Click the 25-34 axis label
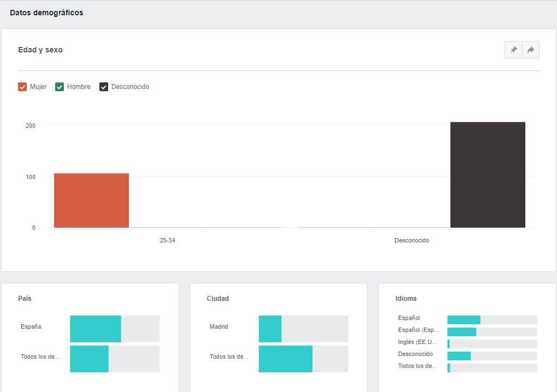 coord(168,240)
